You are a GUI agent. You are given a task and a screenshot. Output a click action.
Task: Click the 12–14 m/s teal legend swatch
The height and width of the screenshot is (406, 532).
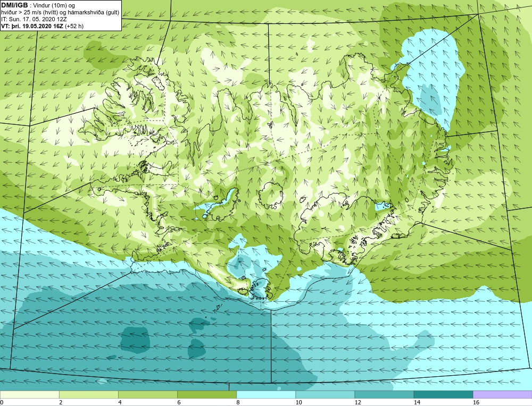pos(384,394)
